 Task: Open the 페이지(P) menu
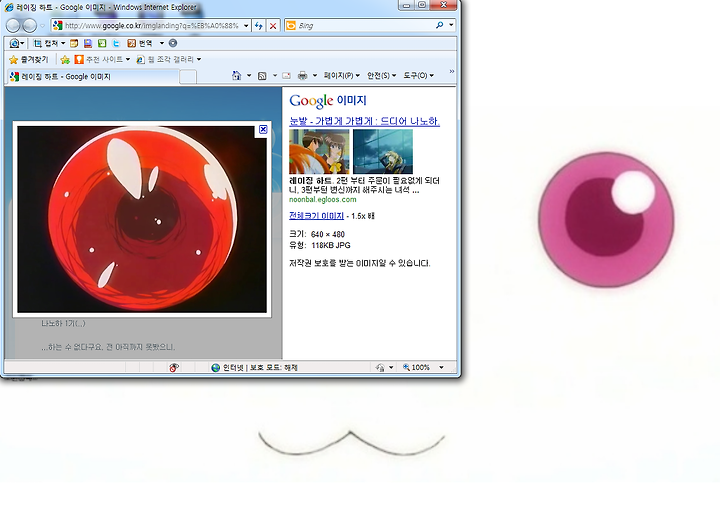[342, 75]
